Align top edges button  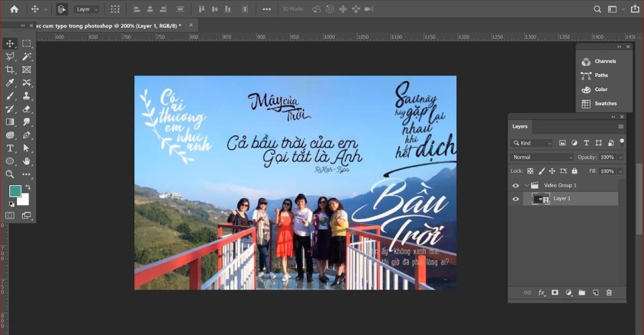click(202, 9)
